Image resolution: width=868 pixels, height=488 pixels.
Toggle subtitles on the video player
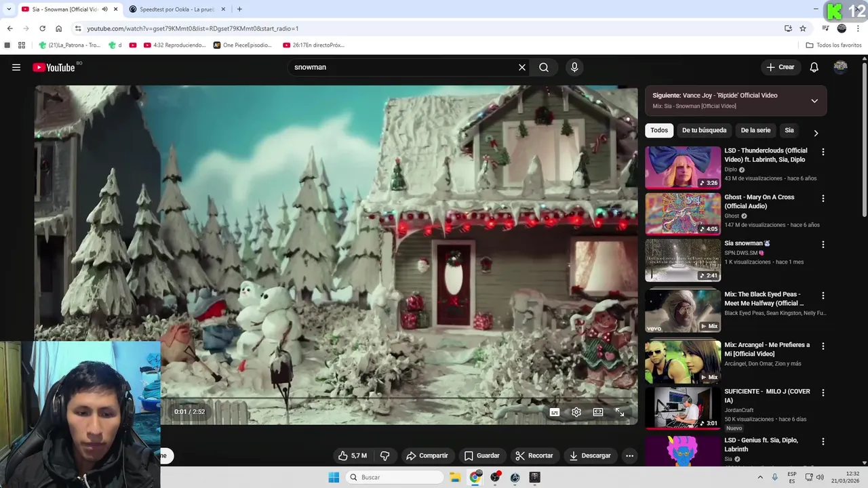(555, 412)
